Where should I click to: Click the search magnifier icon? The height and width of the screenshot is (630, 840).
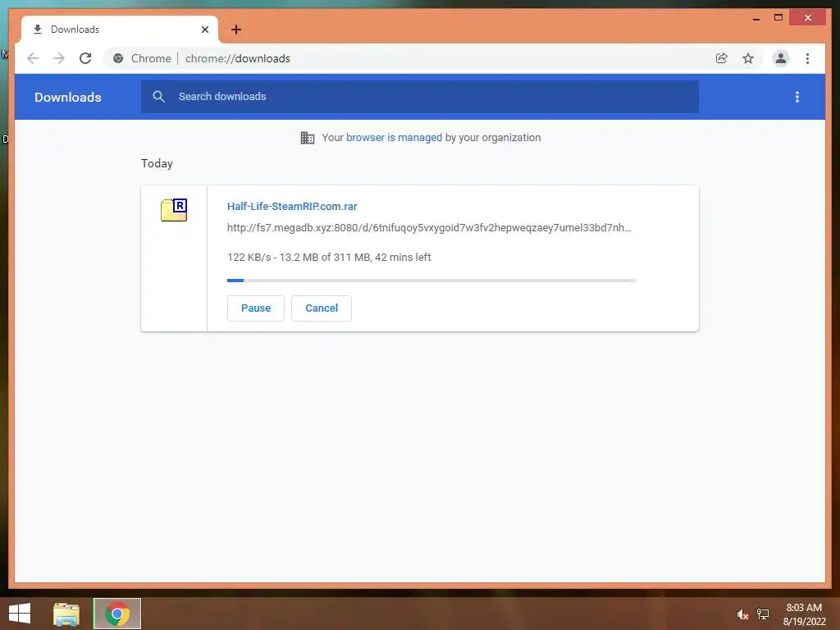point(158,97)
